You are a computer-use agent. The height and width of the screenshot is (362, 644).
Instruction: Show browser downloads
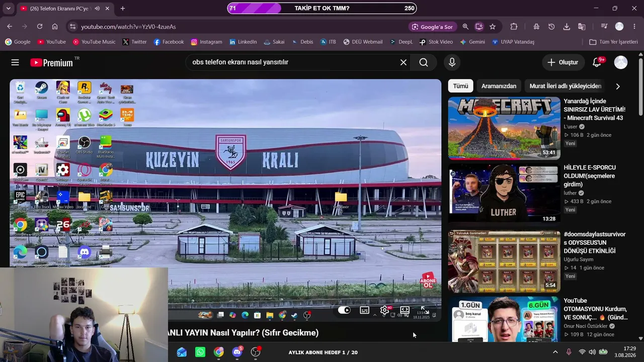pyautogui.click(x=567, y=27)
